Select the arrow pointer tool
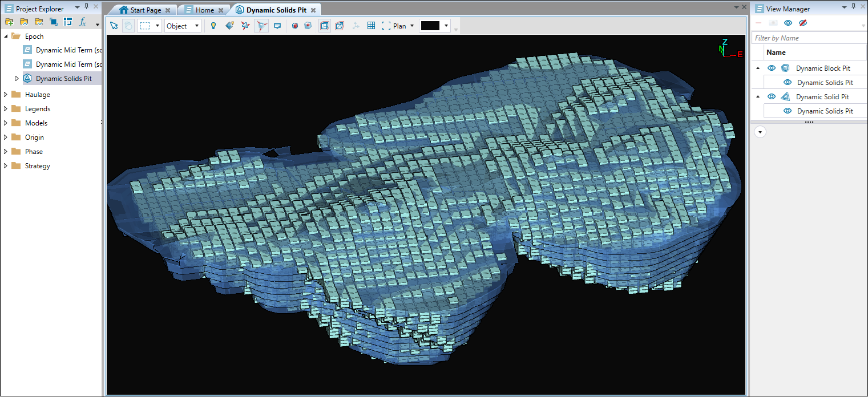This screenshot has width=868, height=397. pyautogui.click(x=114, y=26)
